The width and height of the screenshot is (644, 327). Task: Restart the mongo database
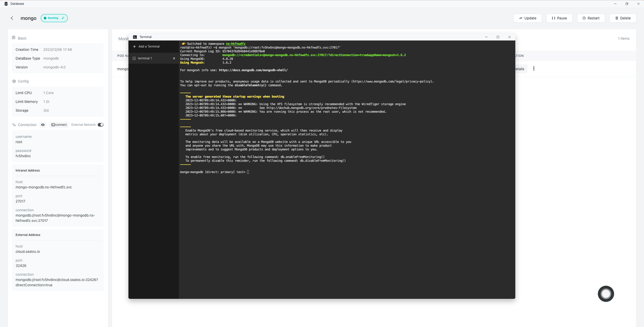pos(591,18)
